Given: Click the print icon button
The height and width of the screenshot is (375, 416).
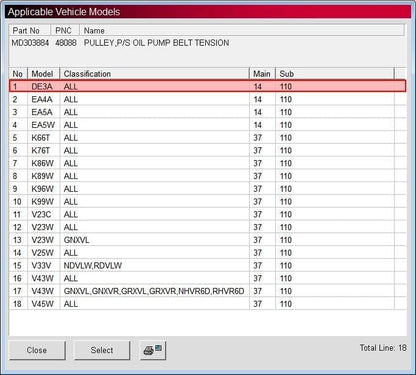Looking at the screenshot, I should (153, 350).
